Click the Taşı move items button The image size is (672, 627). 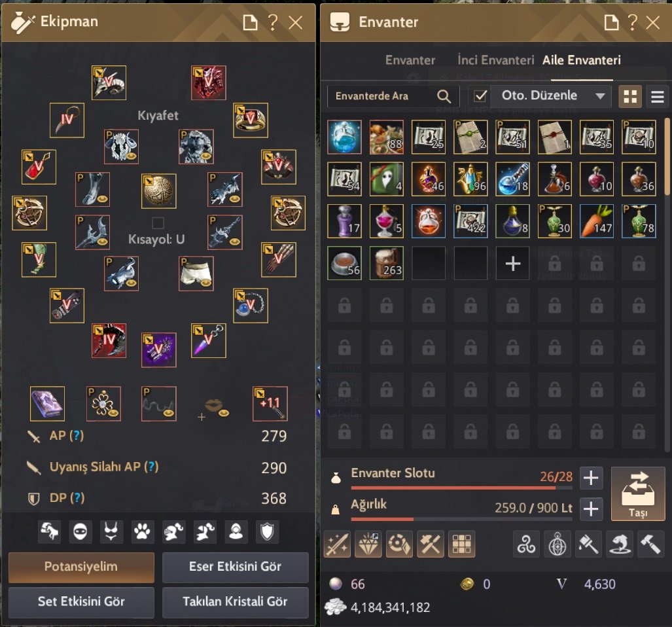click(x=638, y=493)
